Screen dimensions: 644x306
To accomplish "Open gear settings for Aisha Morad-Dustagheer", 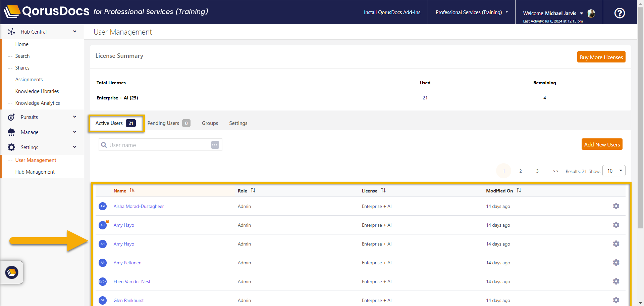I will 616,206.
